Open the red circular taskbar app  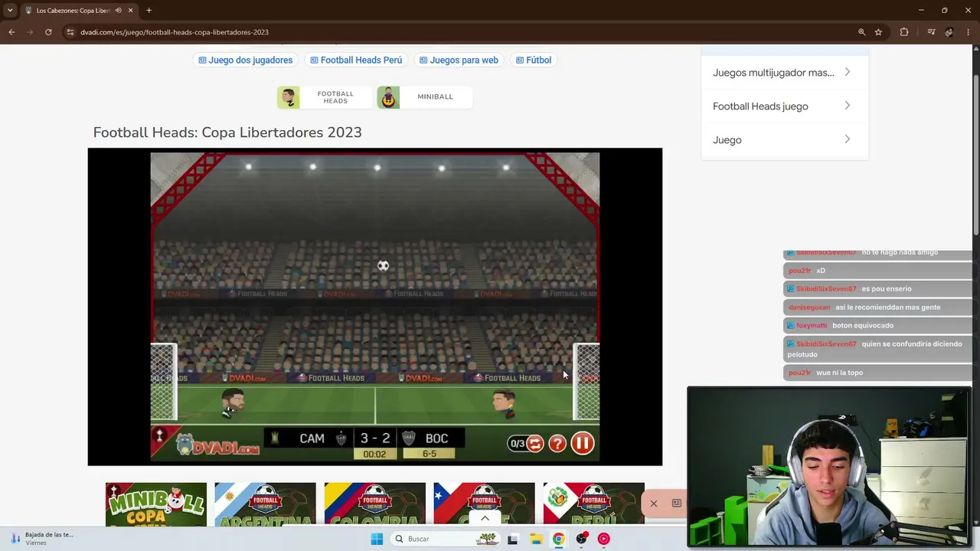[x=604, y=539]
